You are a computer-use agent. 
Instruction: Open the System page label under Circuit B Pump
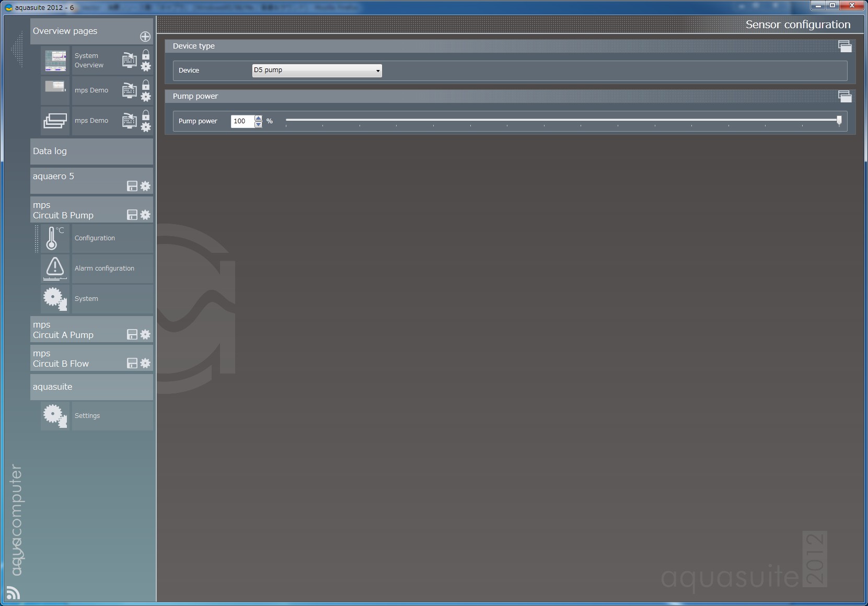(86, 299)
